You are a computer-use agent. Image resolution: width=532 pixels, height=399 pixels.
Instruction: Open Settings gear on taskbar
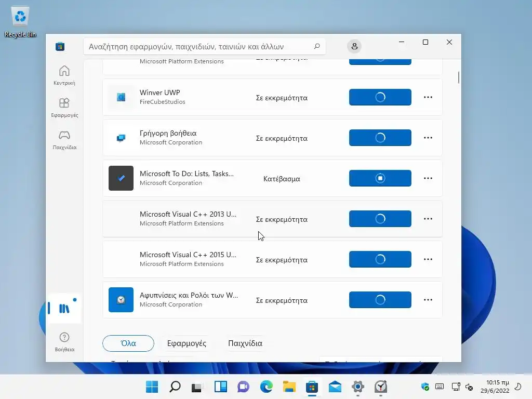tap(358, 387)
